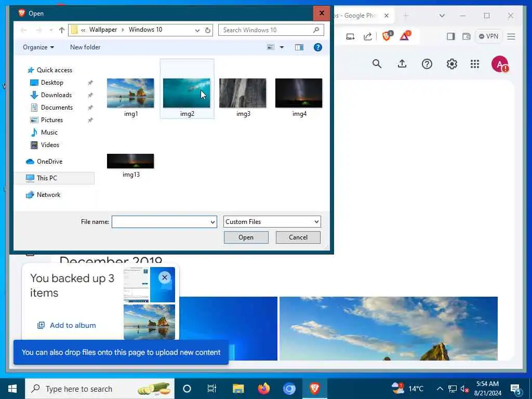Expand the address bar path history dropdown

point(197,30)
